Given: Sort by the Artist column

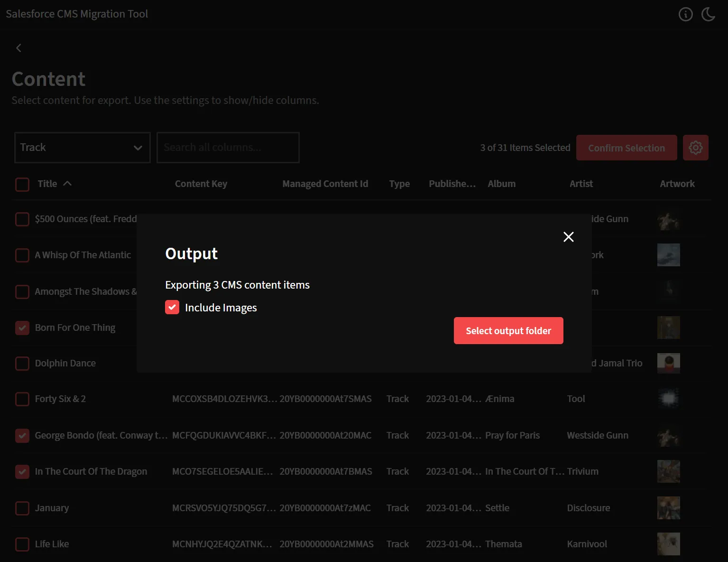Looking at the screenshot, I should tap(581, 184).
